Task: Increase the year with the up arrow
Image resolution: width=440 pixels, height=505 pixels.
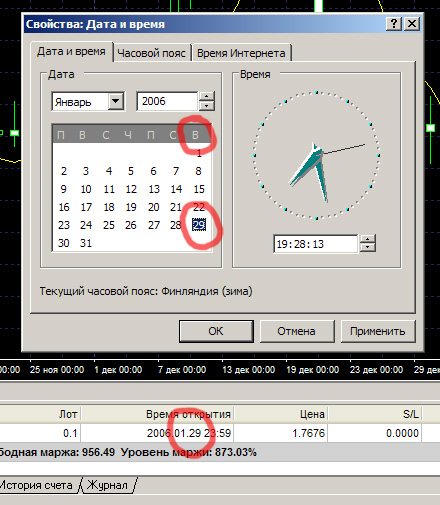Action: tap(207, 96)
